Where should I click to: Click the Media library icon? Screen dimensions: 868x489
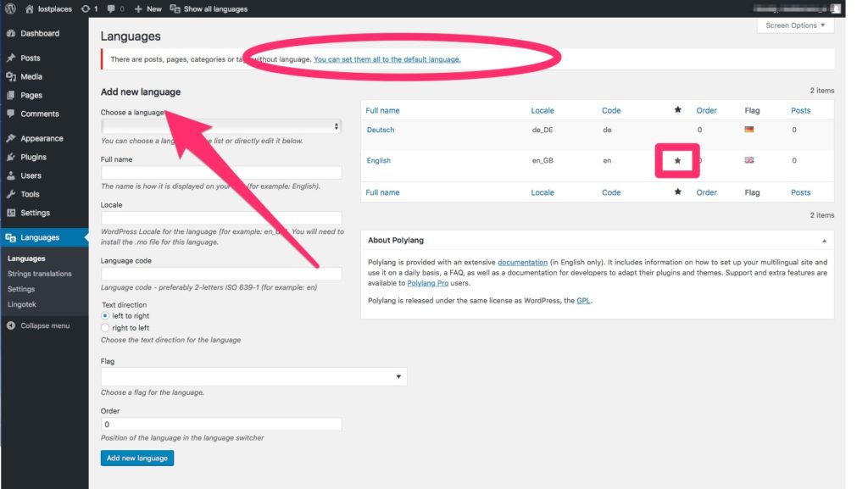point(11,76)
